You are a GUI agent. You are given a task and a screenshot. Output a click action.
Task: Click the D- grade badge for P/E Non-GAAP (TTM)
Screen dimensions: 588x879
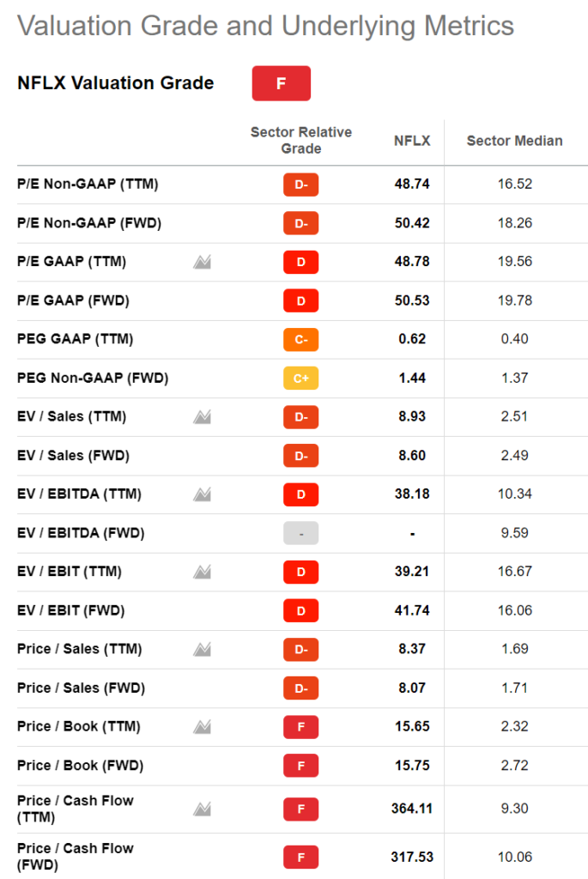pos(301,185)
